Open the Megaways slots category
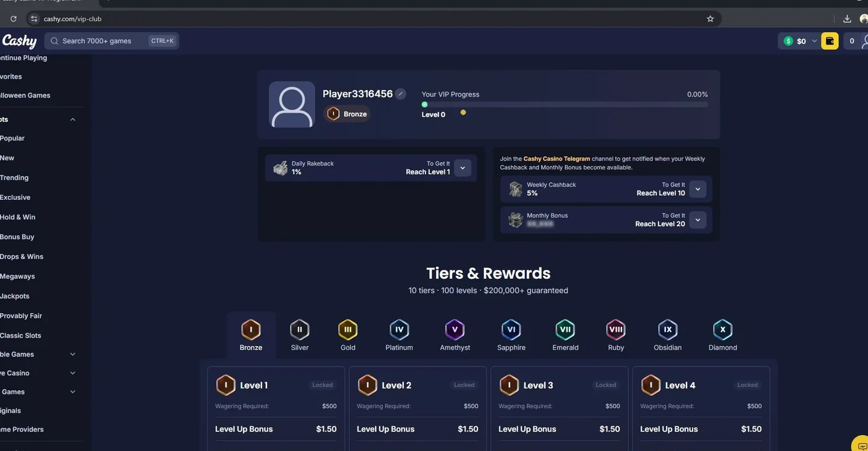Image resolution: width=868 pixels, height=451 pixels. click(x=17, y=276)
